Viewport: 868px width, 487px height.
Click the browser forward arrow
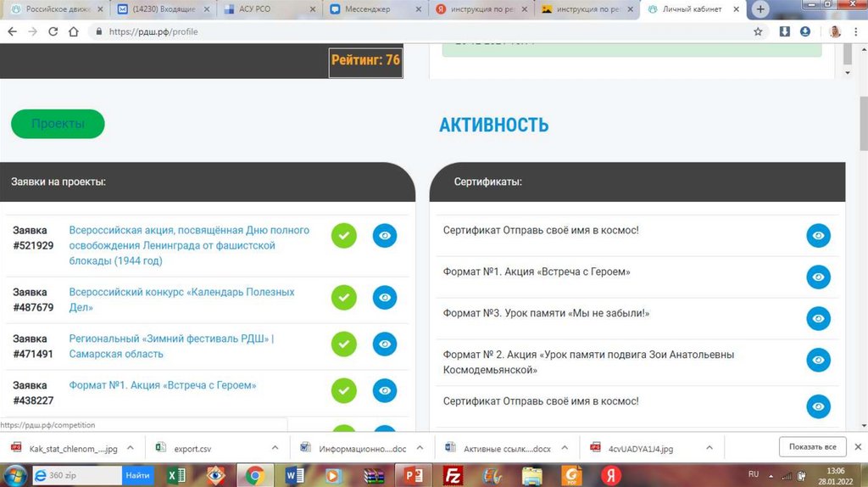pos(33,31)
